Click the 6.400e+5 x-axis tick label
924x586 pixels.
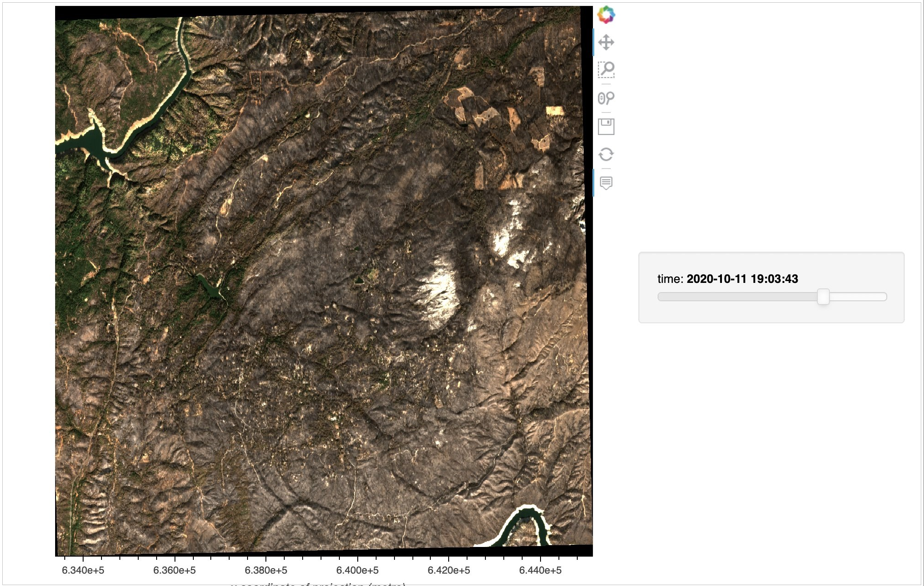click(357, 570)
